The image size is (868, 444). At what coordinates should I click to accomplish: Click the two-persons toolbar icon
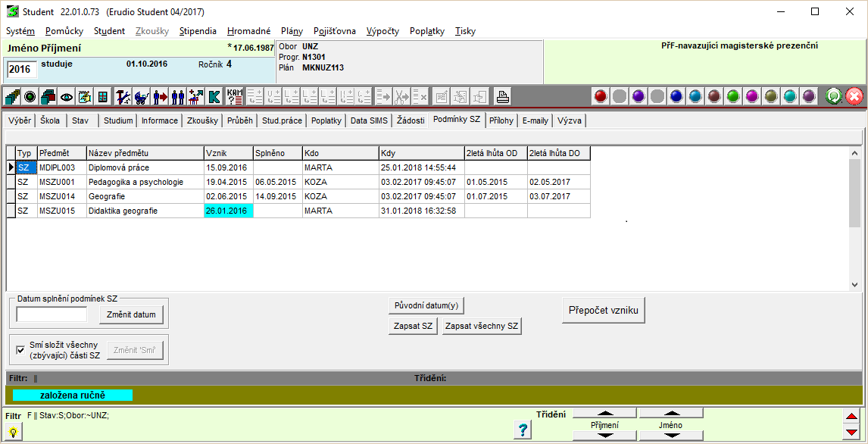pyautogui.click(x=178, y=97)
